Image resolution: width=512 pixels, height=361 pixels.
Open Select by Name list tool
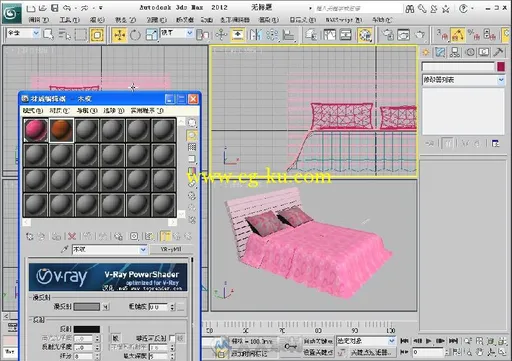point(65,35)
